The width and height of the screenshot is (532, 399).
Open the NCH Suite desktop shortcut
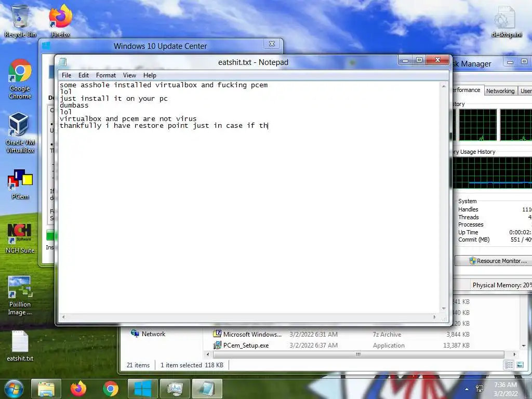(x=20, y=238)
